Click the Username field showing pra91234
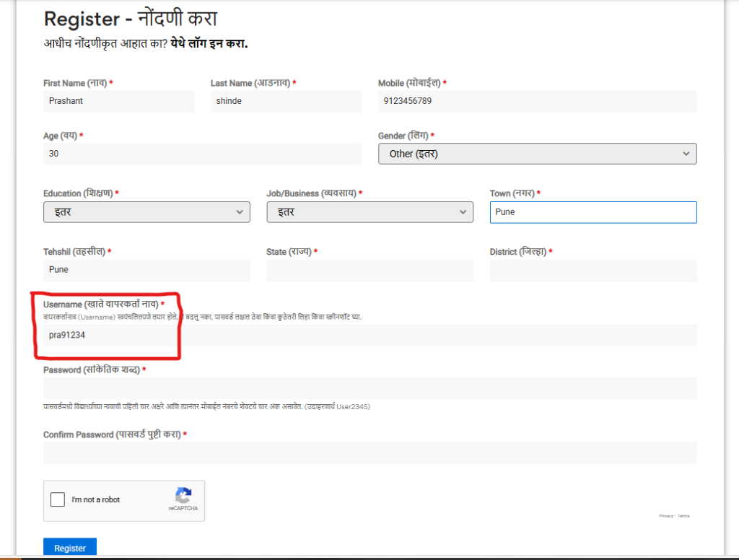 [x=369, y=335]
